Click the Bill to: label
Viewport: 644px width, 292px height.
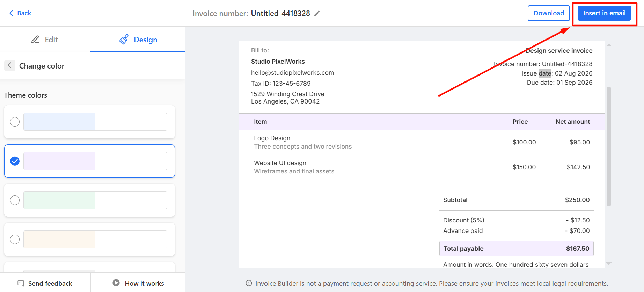click(x=260, y=50)
